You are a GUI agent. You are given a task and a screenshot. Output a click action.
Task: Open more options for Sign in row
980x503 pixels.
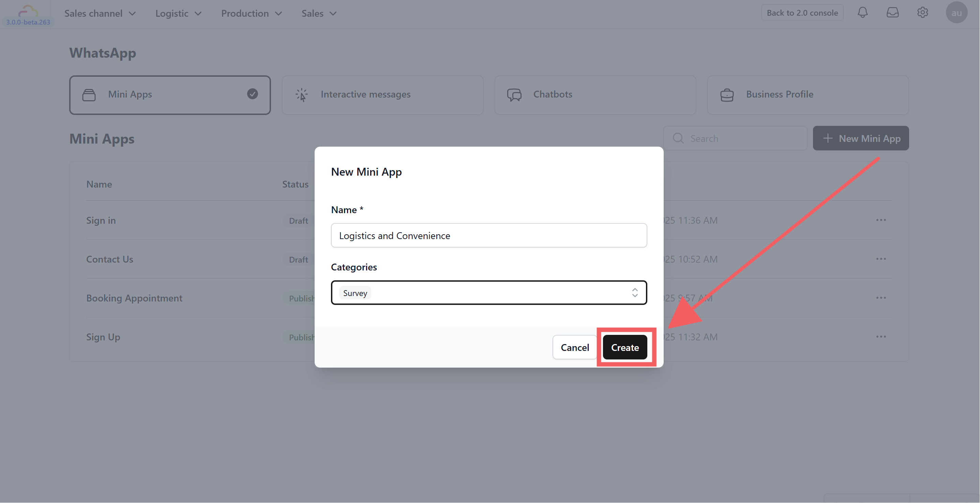(881, 220)
